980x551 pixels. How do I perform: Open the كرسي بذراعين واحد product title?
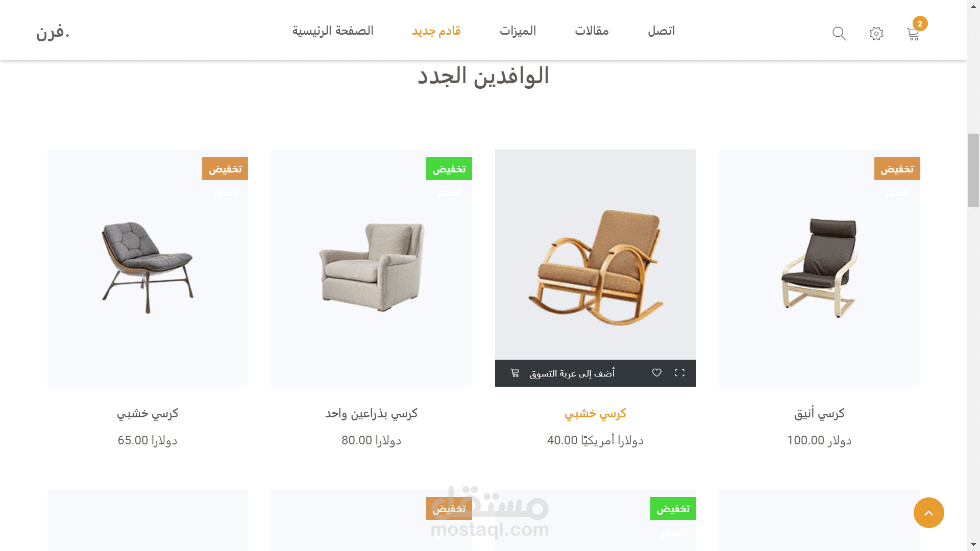(x=372, y=413)
